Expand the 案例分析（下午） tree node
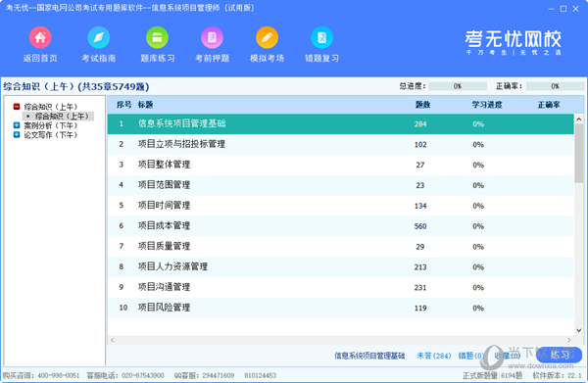Image resolution: width=588 pixels, height=383 pixels. tap(17, 125)
